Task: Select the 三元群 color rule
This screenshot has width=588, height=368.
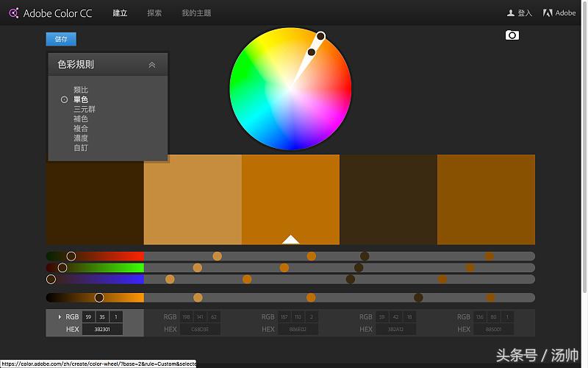Action: pyautogui.click(x=85, y=109)
